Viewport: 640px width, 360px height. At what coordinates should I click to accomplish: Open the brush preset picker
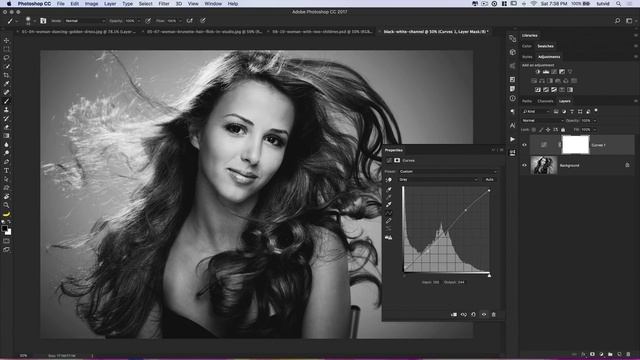30,21
